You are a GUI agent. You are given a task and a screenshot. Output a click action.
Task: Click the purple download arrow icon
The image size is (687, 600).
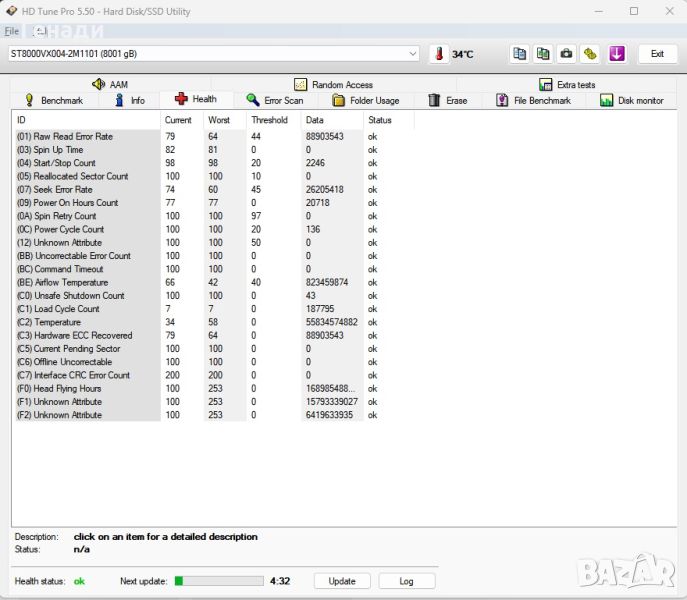point(617,54)
